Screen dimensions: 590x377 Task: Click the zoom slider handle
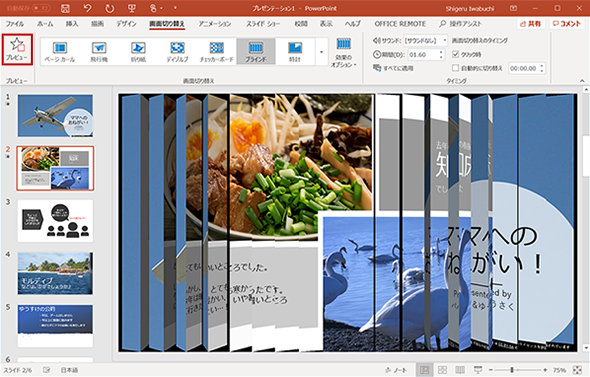tap(512, 370)
